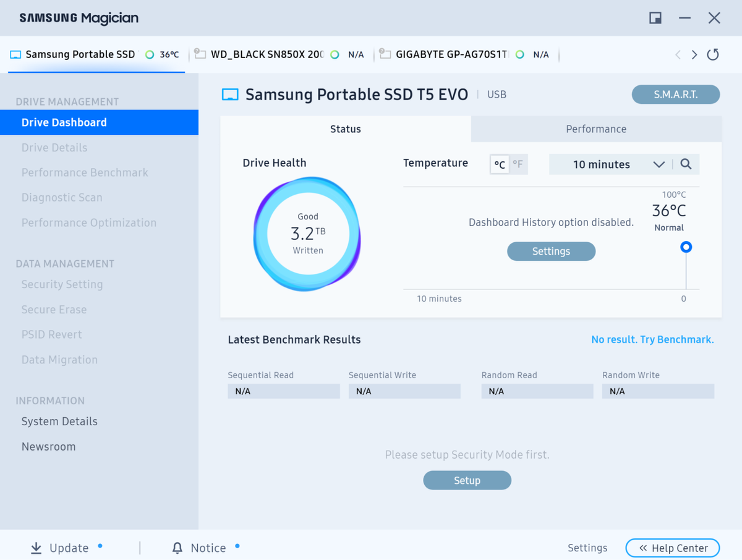742x560 pixels.
Task: Click the Notice bell icon
Action: click(x=177, y=548)
